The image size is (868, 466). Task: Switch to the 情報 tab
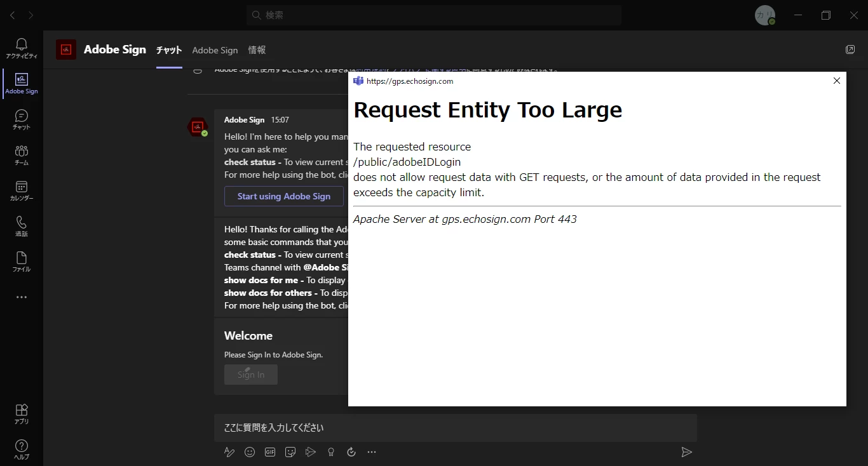tap(257, 50)
